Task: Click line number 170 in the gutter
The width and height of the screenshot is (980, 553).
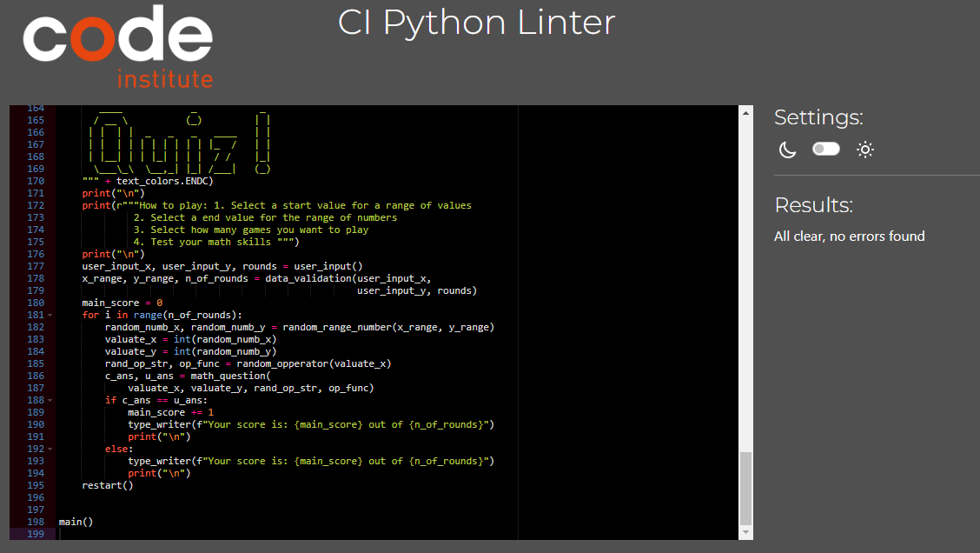Action: (x=36, y=182)
